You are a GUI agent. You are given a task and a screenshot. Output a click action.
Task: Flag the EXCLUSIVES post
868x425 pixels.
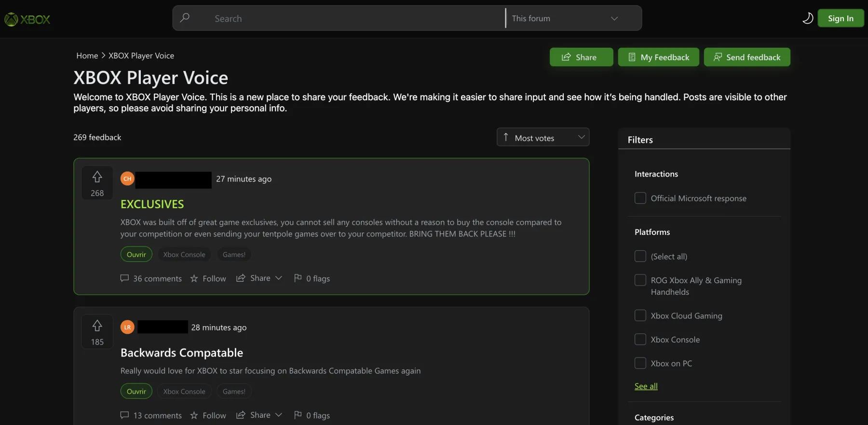click(x=312, y=278)
